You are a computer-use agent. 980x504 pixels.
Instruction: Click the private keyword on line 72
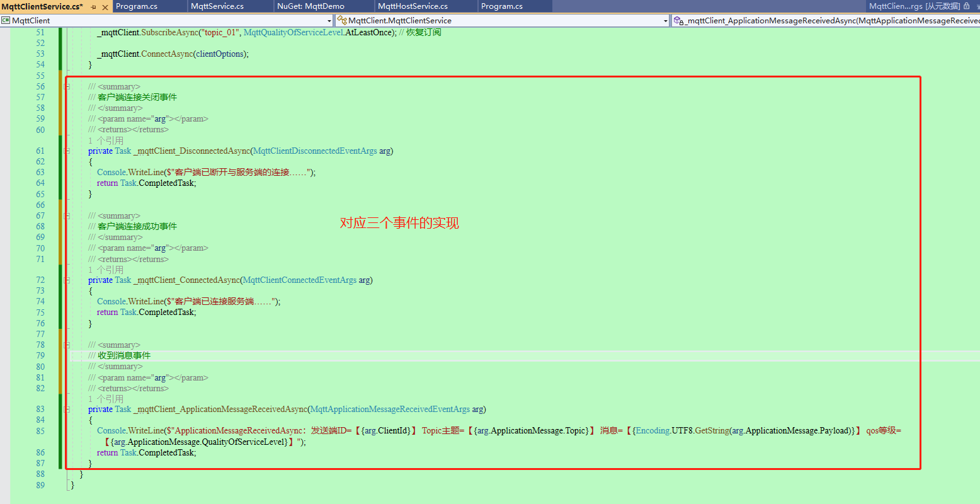pos(100,280)
